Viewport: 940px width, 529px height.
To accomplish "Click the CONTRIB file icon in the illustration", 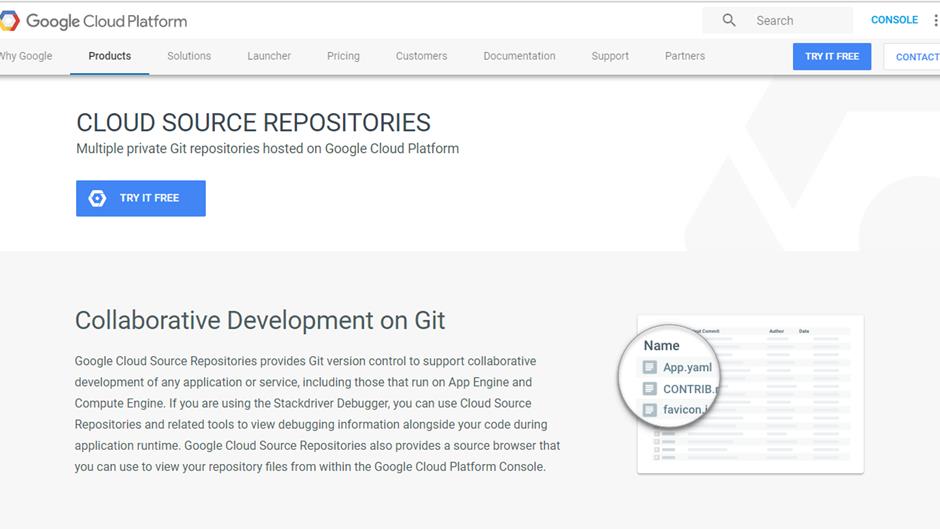I will [x=649, y=389].
